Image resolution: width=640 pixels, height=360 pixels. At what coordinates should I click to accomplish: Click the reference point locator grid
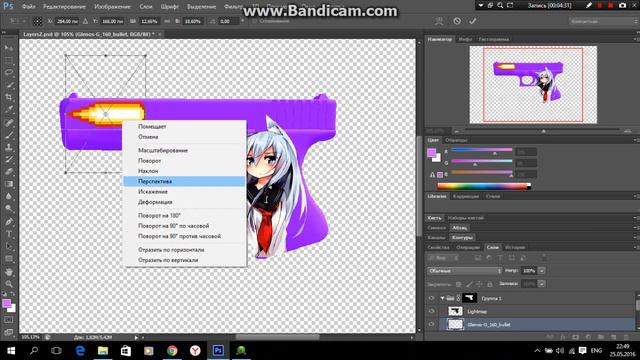[37, 21]
